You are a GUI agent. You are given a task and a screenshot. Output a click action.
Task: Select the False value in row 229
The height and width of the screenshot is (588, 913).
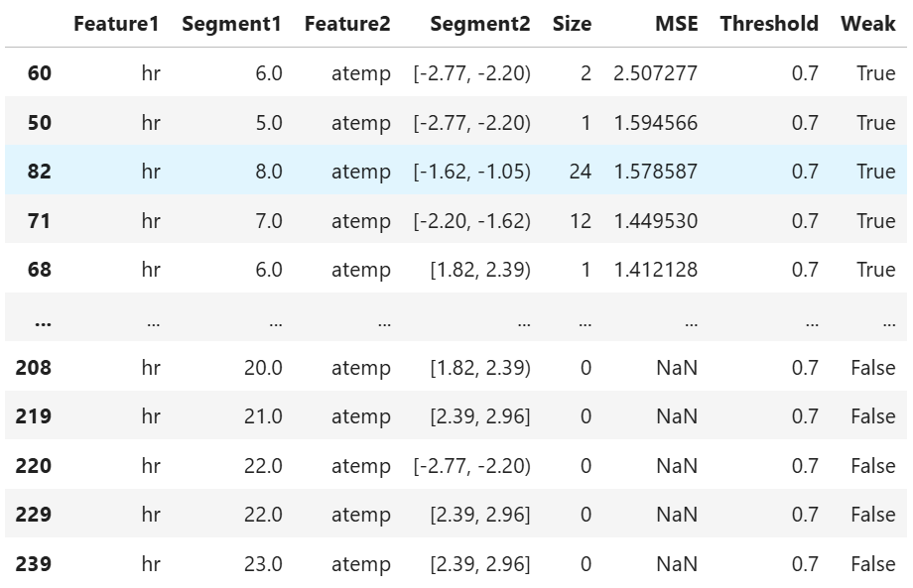[873, 515]
